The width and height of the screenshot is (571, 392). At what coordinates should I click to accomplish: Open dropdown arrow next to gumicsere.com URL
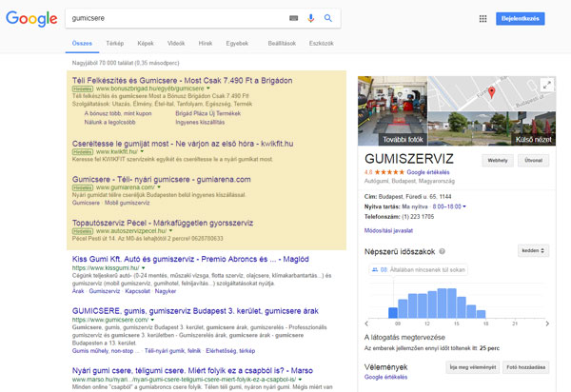point(152,321)
